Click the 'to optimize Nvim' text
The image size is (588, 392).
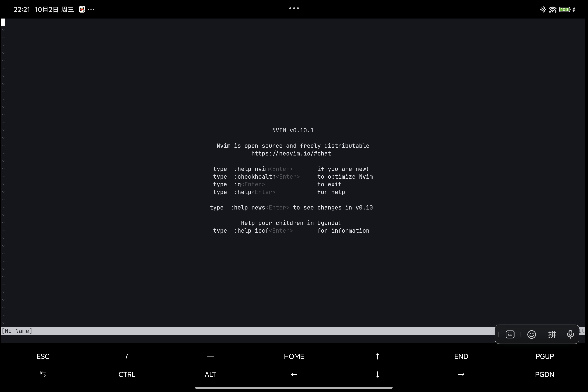345,177
